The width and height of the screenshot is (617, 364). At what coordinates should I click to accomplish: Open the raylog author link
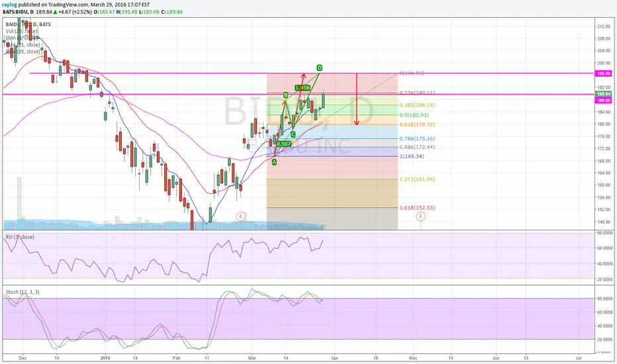tap(10, 5)
